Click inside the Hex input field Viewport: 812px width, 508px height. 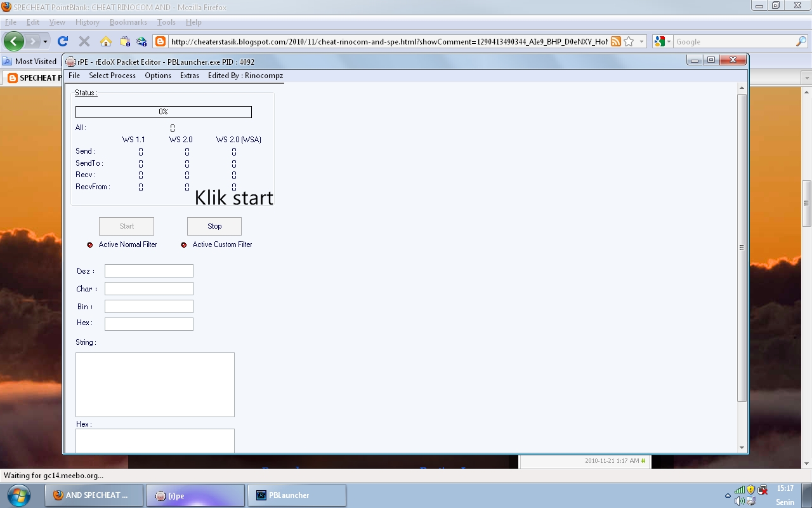coord(148,323)
